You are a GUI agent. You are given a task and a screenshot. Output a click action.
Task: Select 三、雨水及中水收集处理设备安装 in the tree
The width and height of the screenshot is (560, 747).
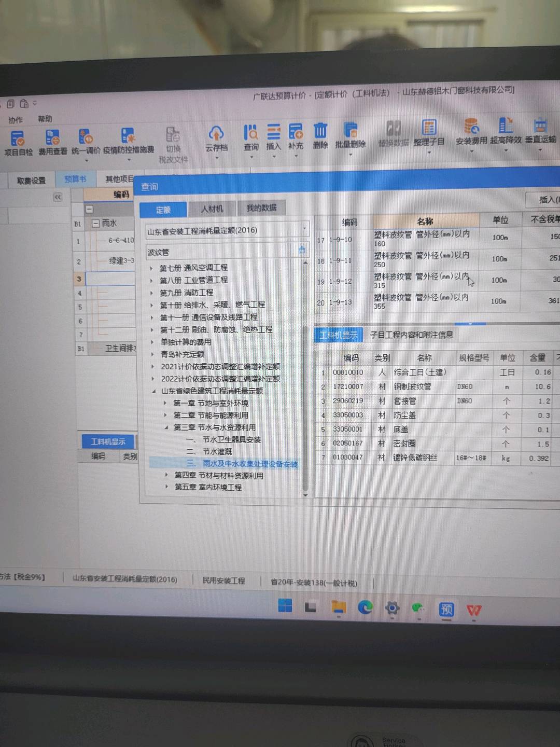click(x=242, y=463)
